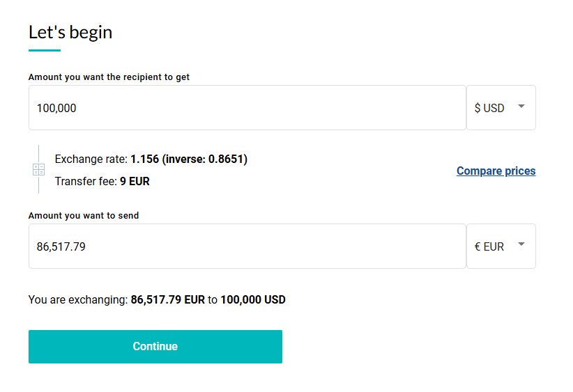Click the 'Let's begin' heading
This screenshot has width=573, height=392.
70,32
